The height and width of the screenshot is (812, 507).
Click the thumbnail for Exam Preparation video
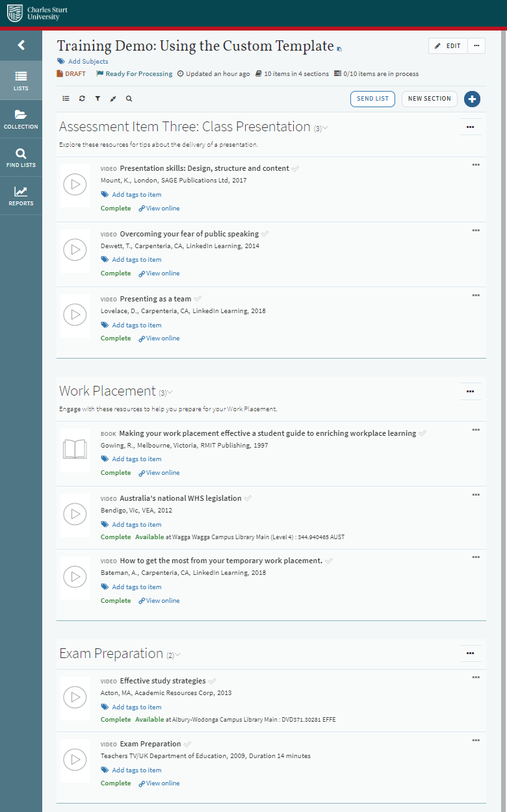coord(75,760)
